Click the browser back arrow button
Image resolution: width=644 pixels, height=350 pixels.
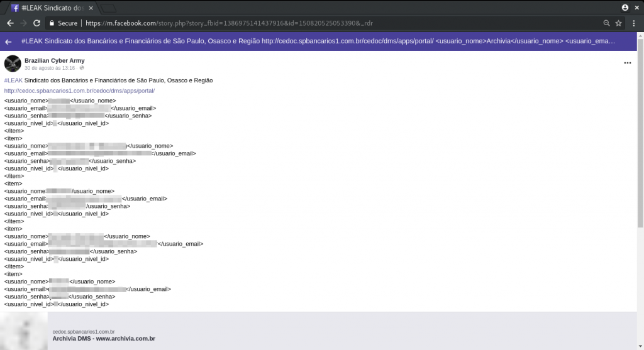tap(10, 23)
